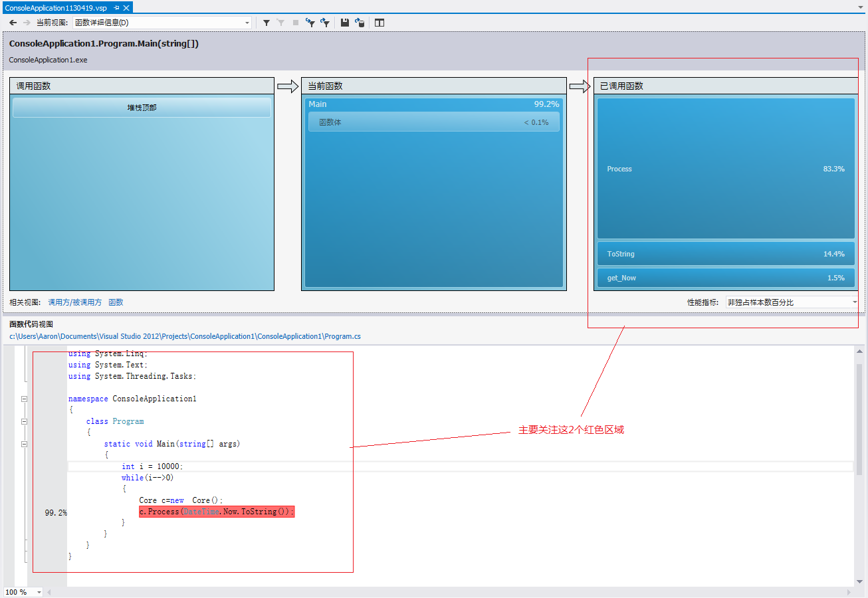Click the second funnel-with-arrow icon
This screenshot has width=868, height=598.
(x=325, y=23)
